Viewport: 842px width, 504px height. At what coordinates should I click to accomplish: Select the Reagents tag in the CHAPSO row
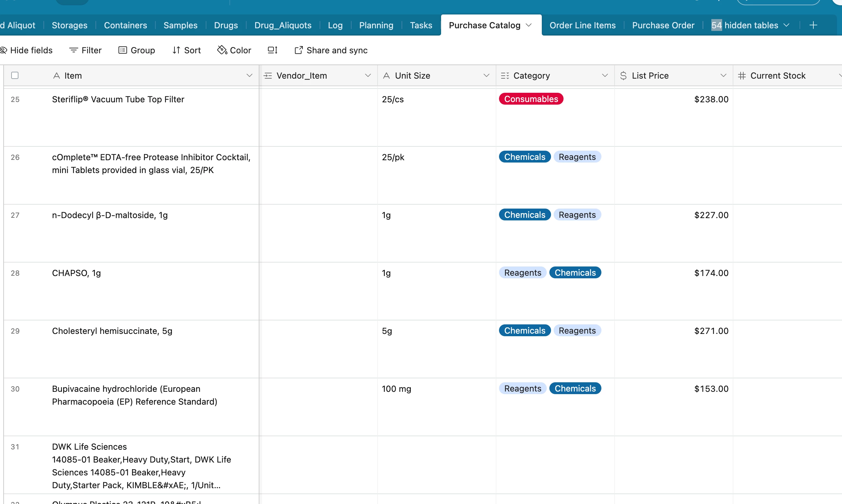523,272
